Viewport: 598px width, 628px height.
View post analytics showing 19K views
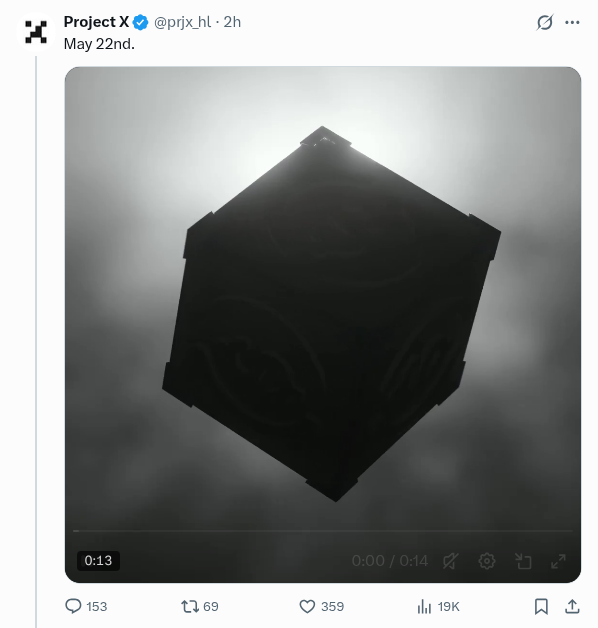click(438, 606)
